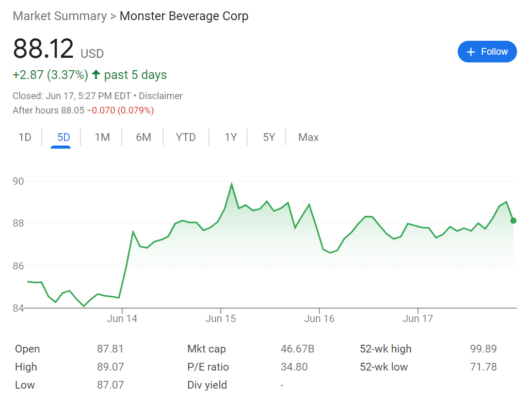Select the Max range tab
The width and height of the screenshot is (532, 401).
[309, 137]
